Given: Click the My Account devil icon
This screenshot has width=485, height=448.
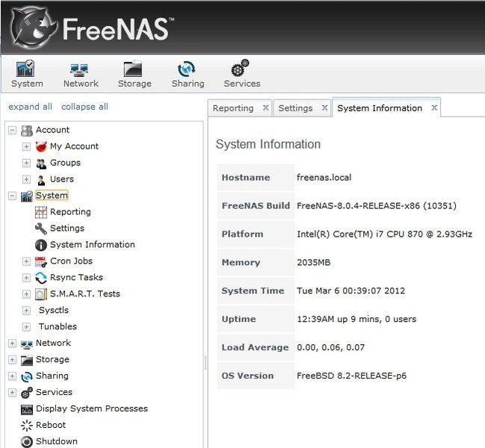Looking at the screenshot, I should [41, 146].
